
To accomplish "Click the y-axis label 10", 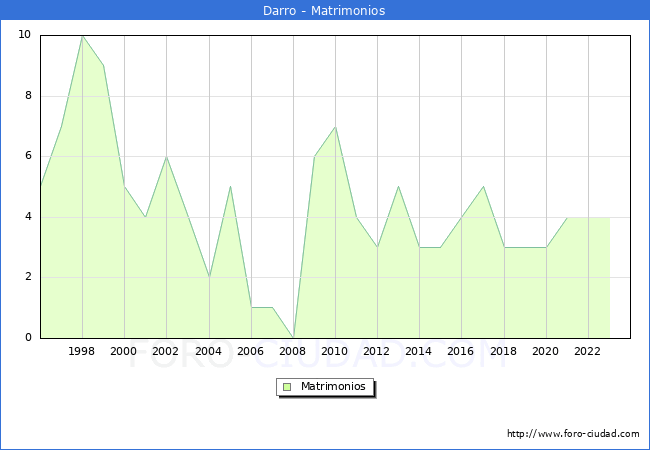I will 25,34.
